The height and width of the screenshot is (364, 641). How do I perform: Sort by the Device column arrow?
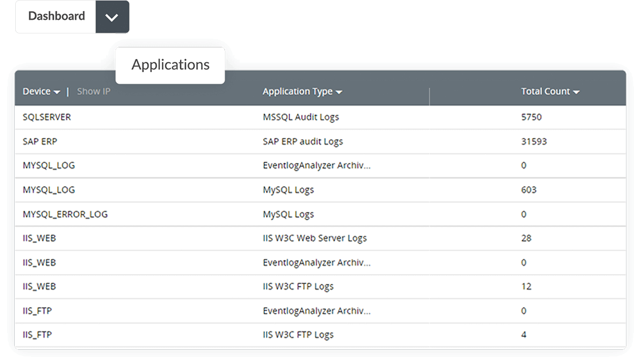57,92
